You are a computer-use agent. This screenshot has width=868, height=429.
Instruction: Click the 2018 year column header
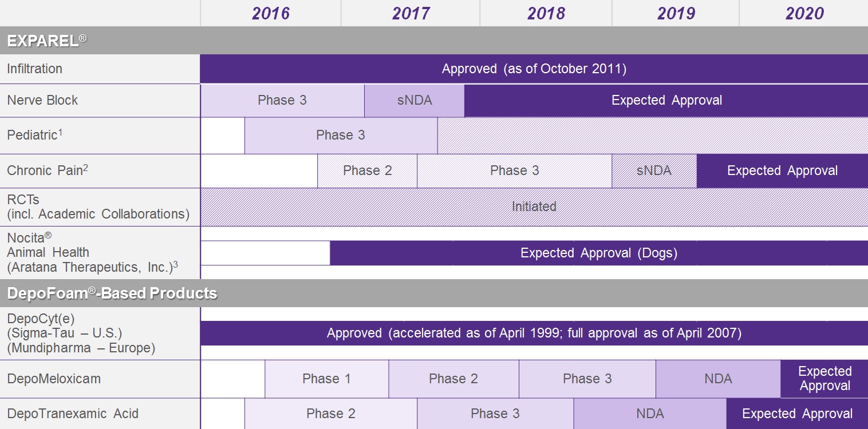pos(546,13)
